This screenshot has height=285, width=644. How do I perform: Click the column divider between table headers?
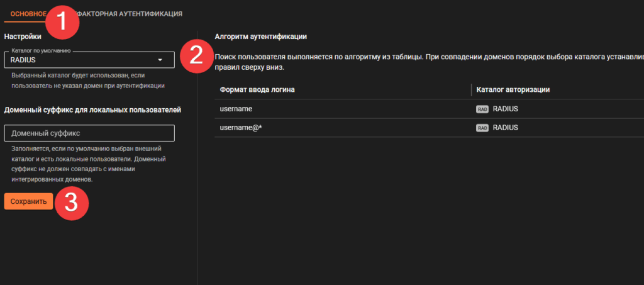[471, 90]
